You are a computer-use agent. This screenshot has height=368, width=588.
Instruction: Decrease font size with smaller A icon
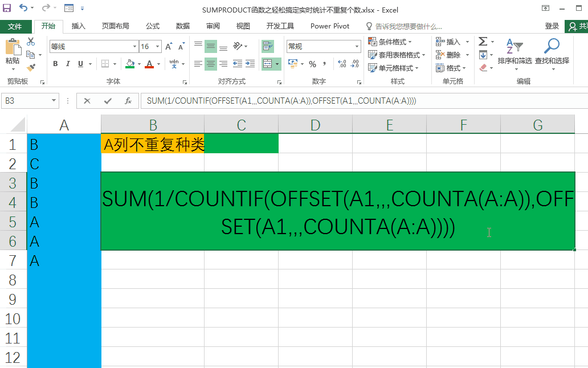click(182, 47)
